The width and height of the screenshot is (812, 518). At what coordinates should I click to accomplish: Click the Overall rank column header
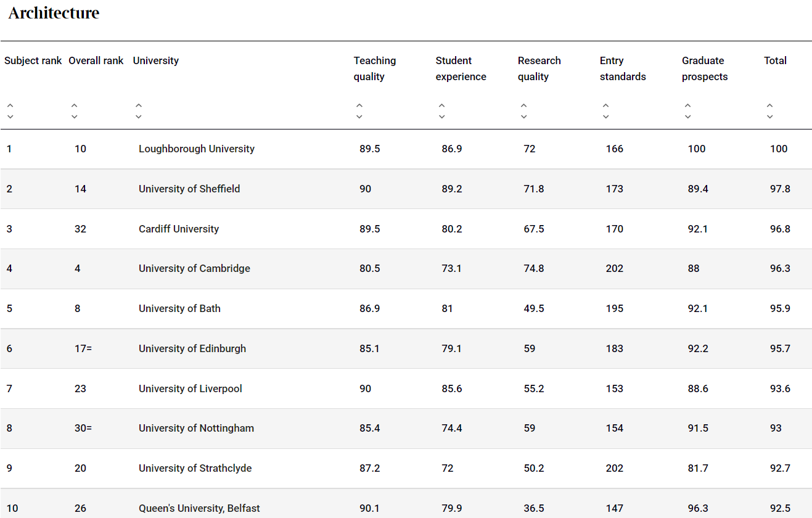(96, 60)
